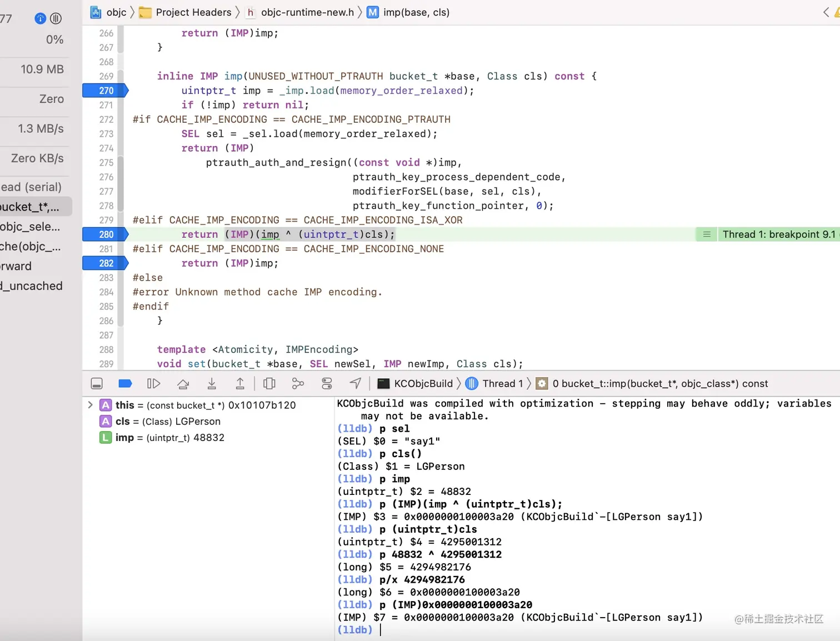Viewport: 840px width, 641px height.
Task: Open frame 0 bucket_t::imp stack item
Action: pos(652,383)
